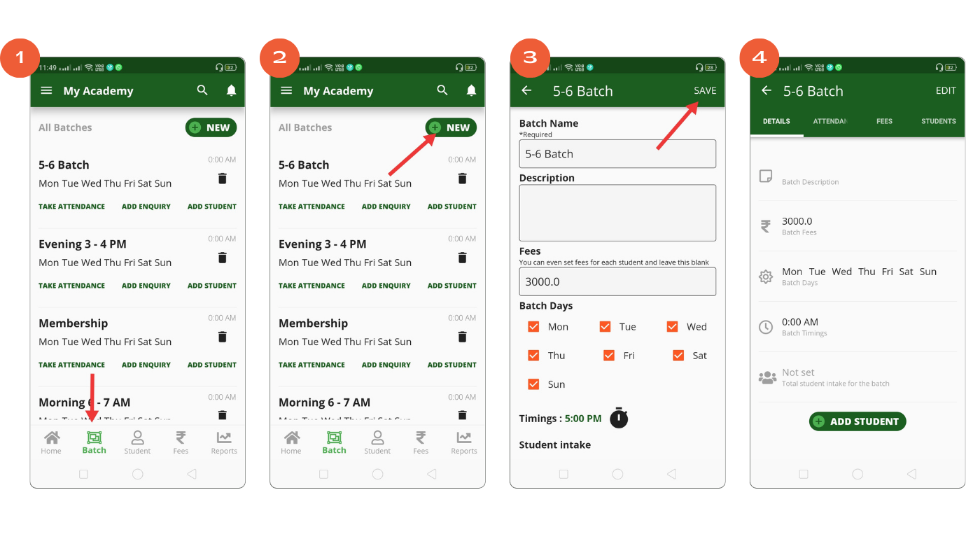Open Reports tab in screen 2 bottom bar
The width and height of the screenshot is (980, 560).
pyautogui.click(x=464, y=442)
